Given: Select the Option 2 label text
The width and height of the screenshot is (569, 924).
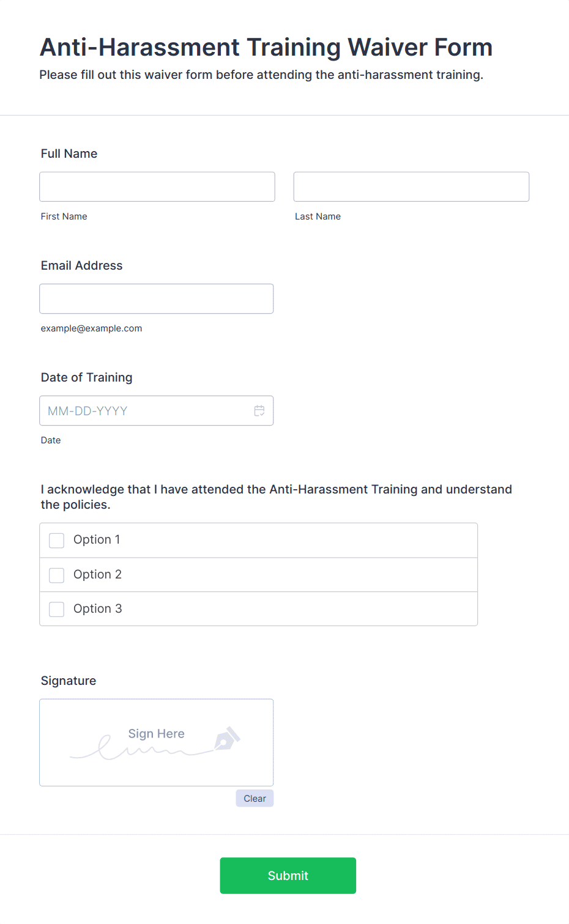Looking at the screenshot, I should point(97,575).
